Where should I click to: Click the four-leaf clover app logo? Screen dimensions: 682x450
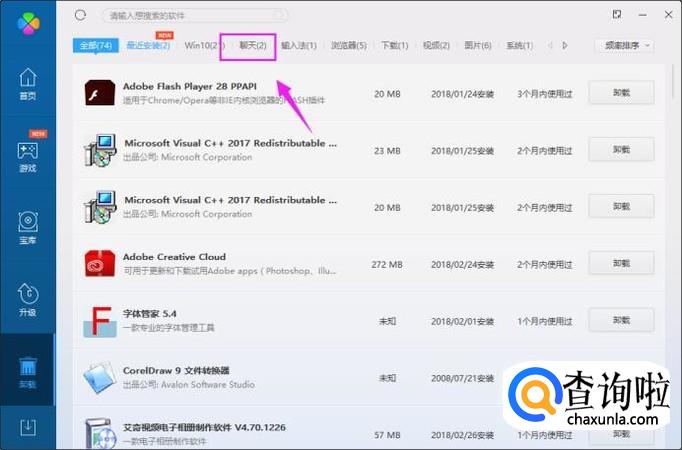click(x=28, y=23)
